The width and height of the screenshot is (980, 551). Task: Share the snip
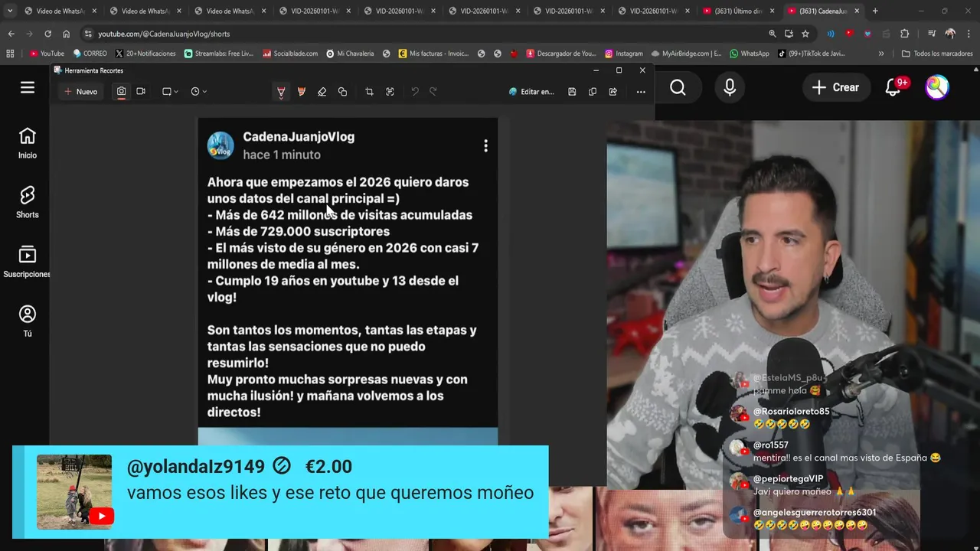(x=613, y=91)
